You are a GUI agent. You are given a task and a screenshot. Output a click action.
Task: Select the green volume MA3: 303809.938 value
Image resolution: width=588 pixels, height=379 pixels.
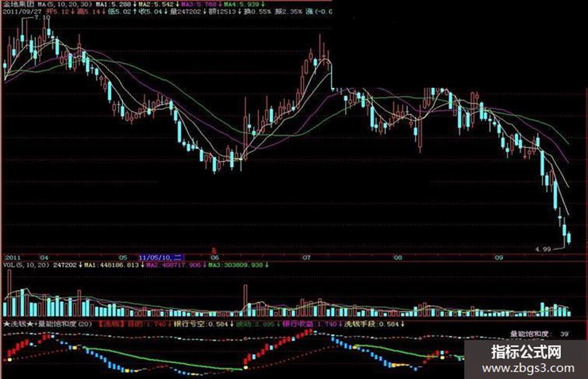coord(235,265)
